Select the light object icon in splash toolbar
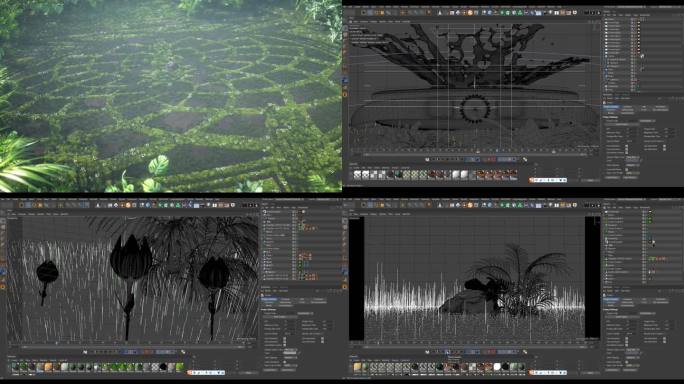 coord(551,12)
